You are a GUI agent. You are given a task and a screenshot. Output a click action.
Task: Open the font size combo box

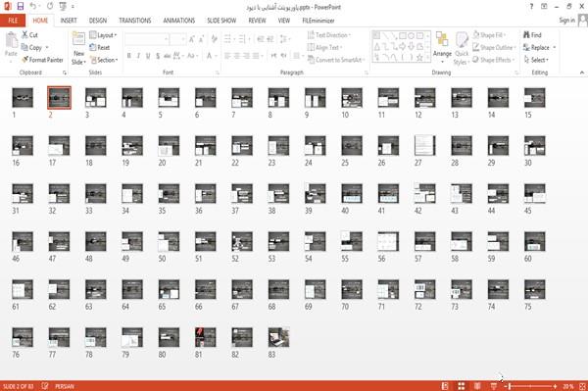[x=177, y=38]
